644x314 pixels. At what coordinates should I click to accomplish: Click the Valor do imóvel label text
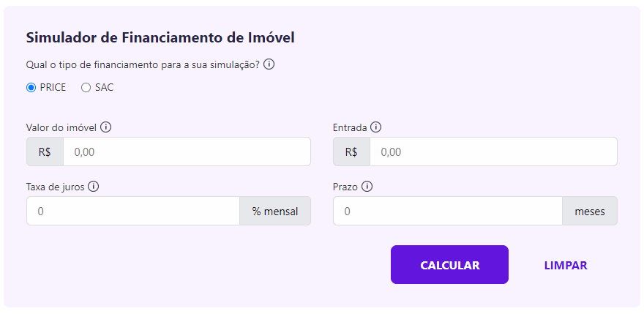[61, 127]
